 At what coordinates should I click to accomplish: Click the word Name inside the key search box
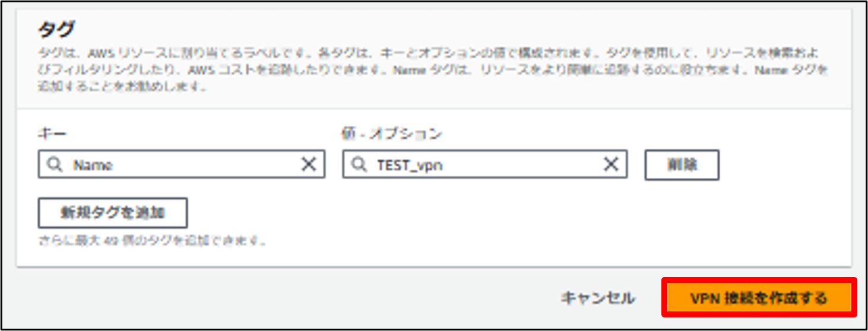(x=93, y=165)
